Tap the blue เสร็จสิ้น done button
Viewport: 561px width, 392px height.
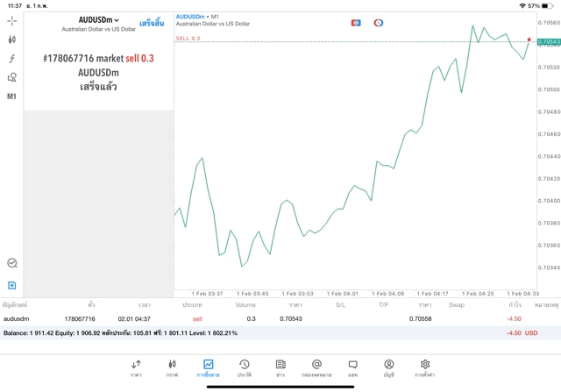coord(152,24)
